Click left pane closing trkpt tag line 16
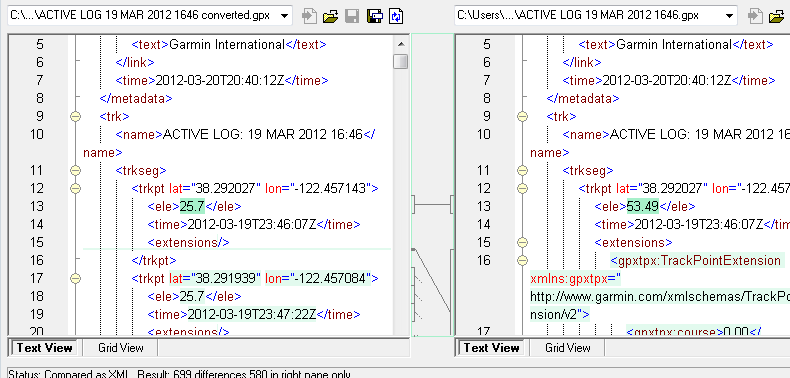Viewport: 790px width, 378px height. click(154, 261)
